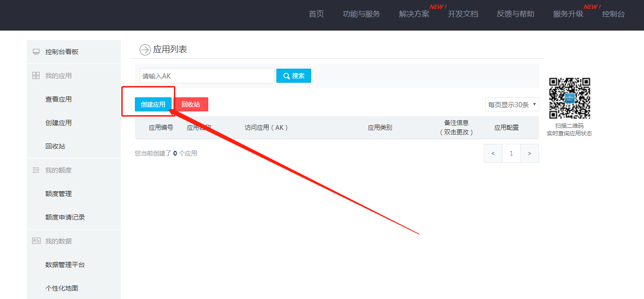Screen dimensions: 644x299
Task: Click the circled arrow icon beside 应用列表
Action: 145,50
